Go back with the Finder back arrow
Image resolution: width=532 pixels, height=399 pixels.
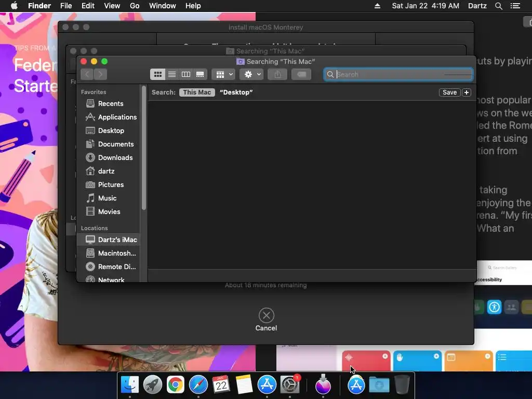pyautogui.click(x=87, y=74)
